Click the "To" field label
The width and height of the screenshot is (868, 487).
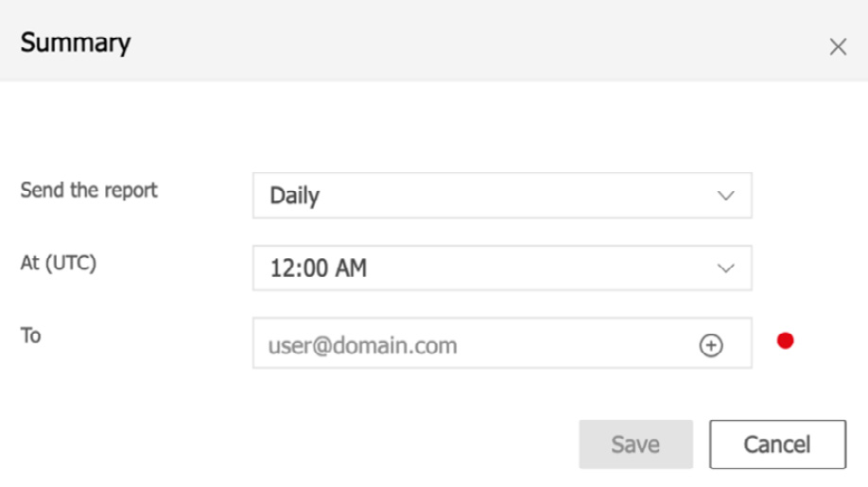31,335
